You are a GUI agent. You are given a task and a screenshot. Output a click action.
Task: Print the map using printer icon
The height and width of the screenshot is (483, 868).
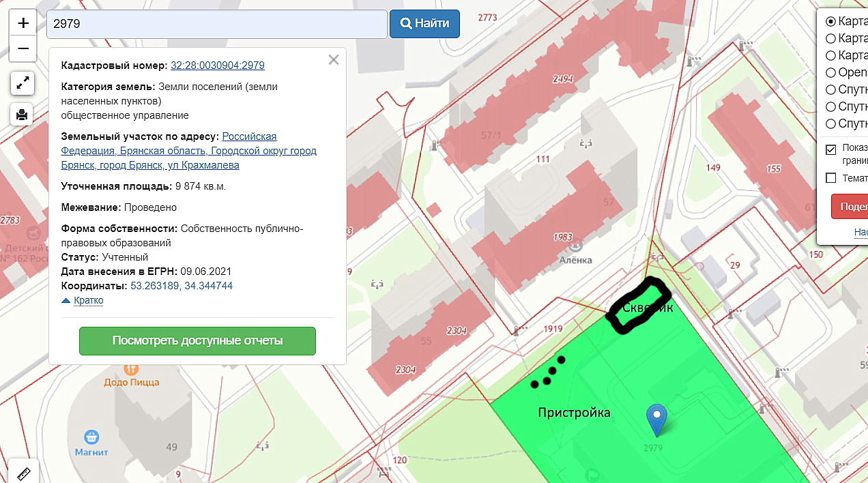click(x=22, y=114)
